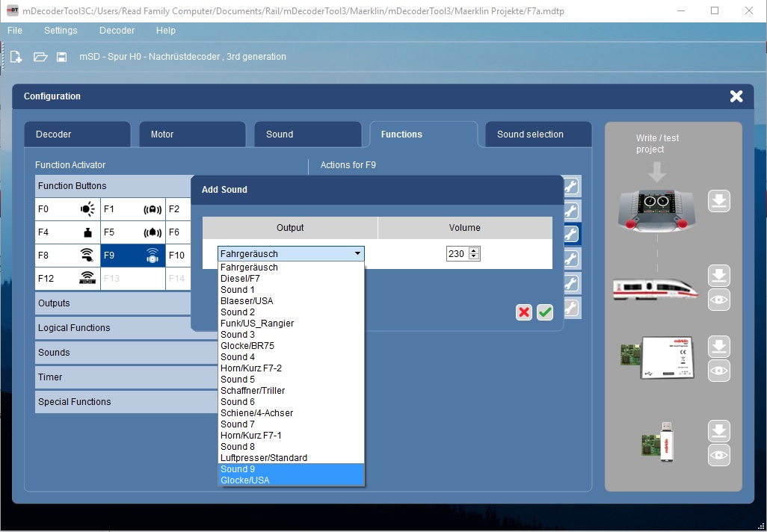Image resolution: width=767 pixels, height=532 pixels.
Task: Open the File menu
Action: pyautogui.click(x=15, y=31)
